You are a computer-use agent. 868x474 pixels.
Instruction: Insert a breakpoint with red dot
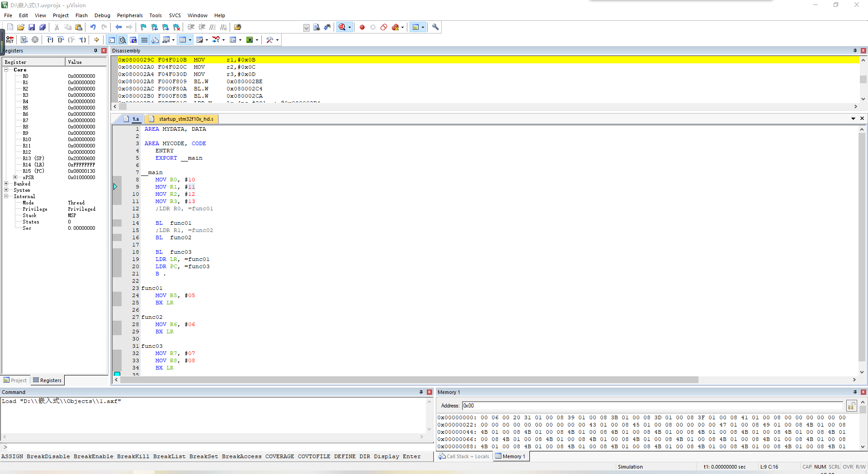(x=362, y=27)
